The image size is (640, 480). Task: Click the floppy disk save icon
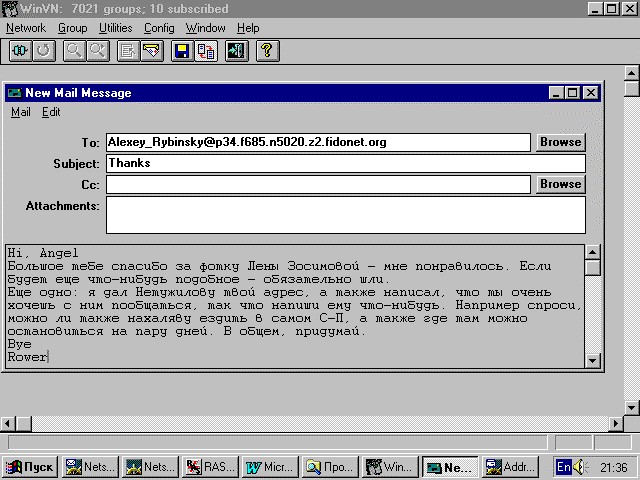[183, 51]
